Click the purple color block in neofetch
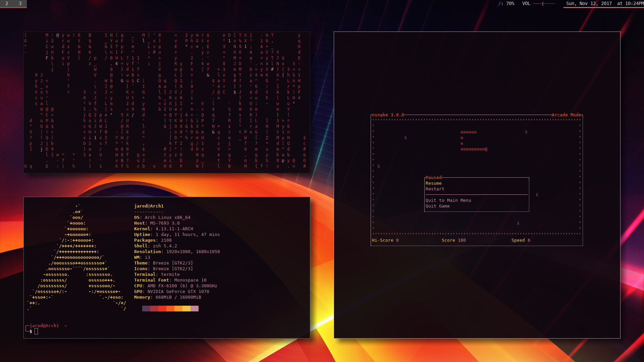Screen dimensions: 644x362 pos(146,308)
